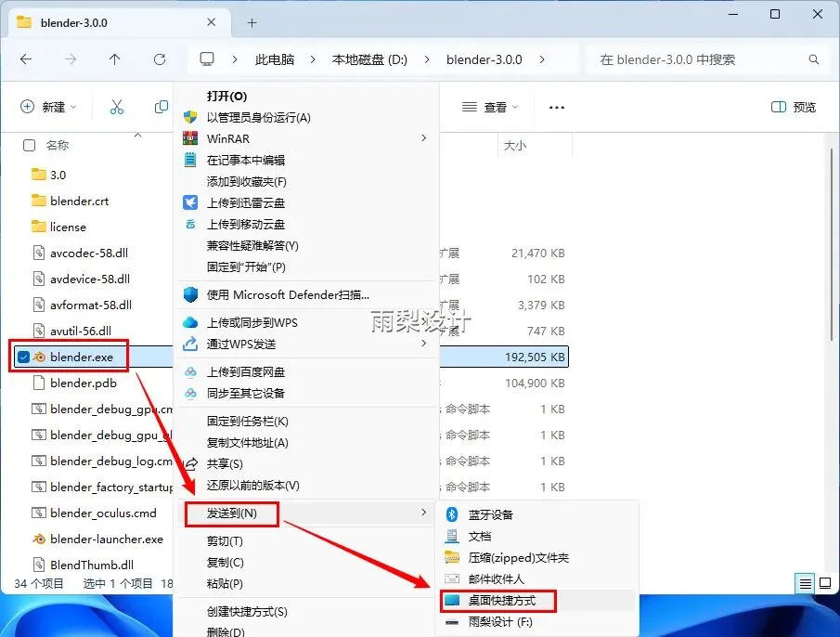Go up one folder level arrow
Screen dimensions: 840x637
(x=115, y=59)
